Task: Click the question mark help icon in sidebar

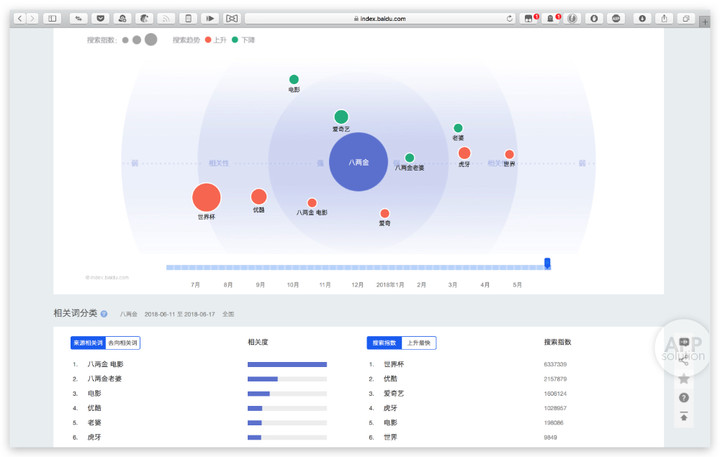Action: [x=684, y=398]
